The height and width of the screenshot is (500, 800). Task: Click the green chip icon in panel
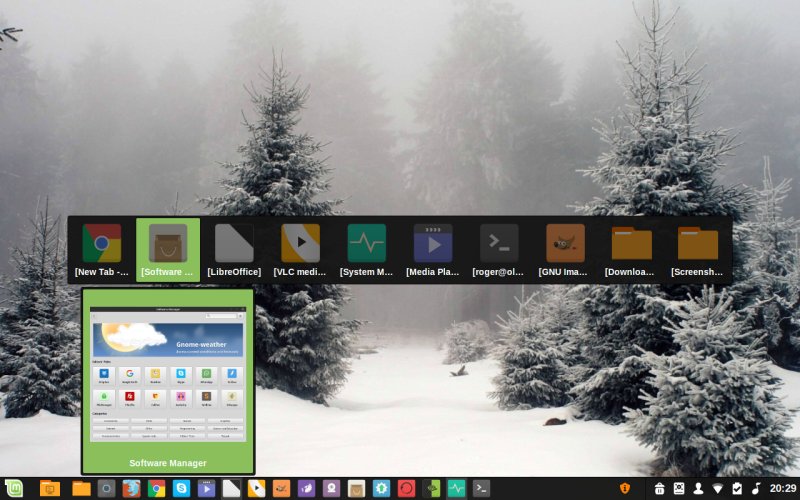[431, 489]
